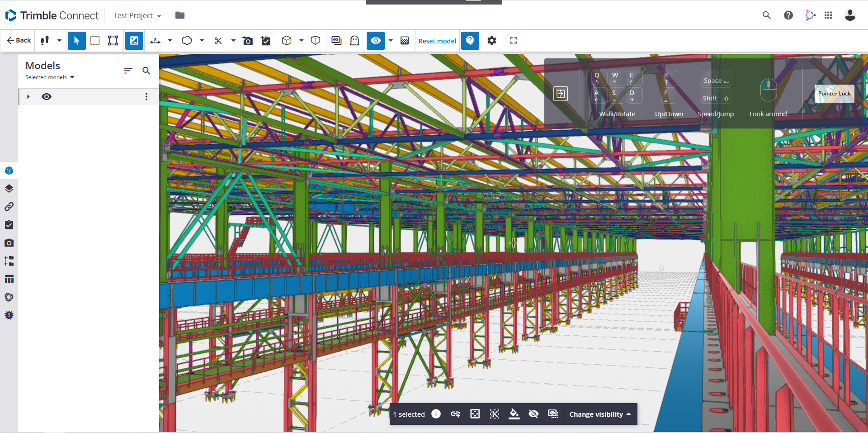Select the arrow pointer selection tool
The height and width of the screenshot is (433, 868).
(x=76, y=41)
